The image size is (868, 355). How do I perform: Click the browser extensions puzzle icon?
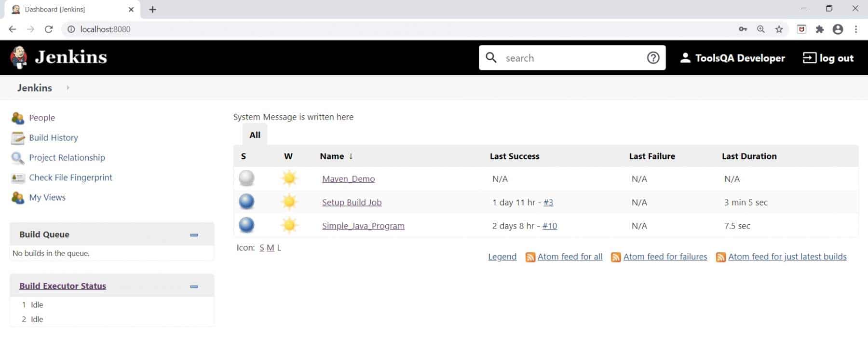(x=819, y=29)
